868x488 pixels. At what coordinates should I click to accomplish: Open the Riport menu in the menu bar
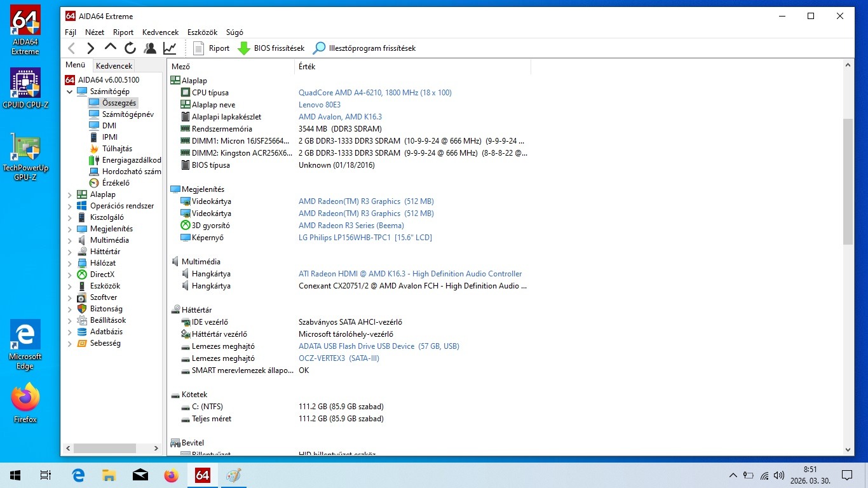[x=123, y=32]
